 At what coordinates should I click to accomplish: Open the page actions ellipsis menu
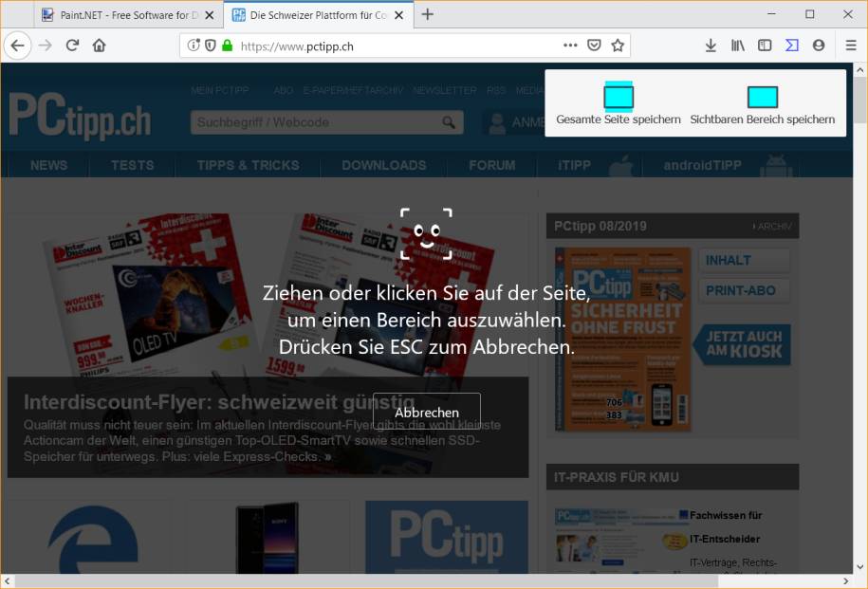pos(570,45)
